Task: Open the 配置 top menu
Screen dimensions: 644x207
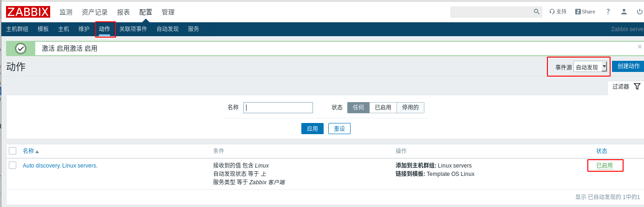Action: click(146, 12)
